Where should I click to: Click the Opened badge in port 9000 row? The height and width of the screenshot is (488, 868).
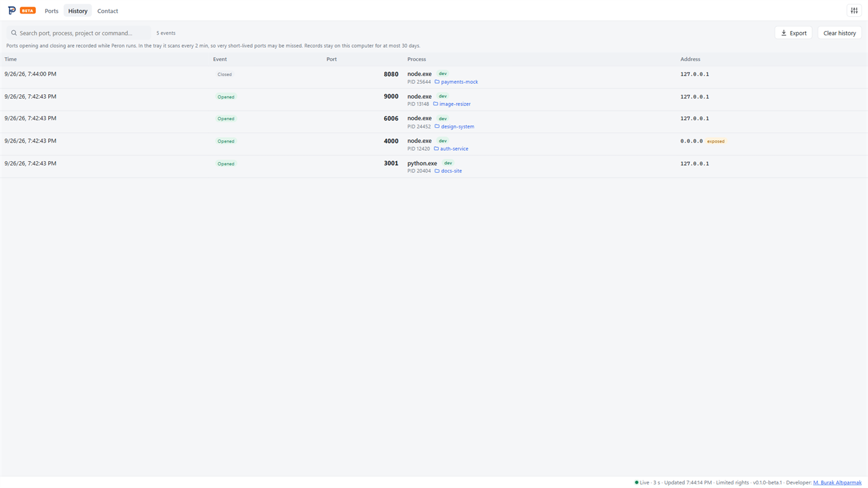(226, 97)
